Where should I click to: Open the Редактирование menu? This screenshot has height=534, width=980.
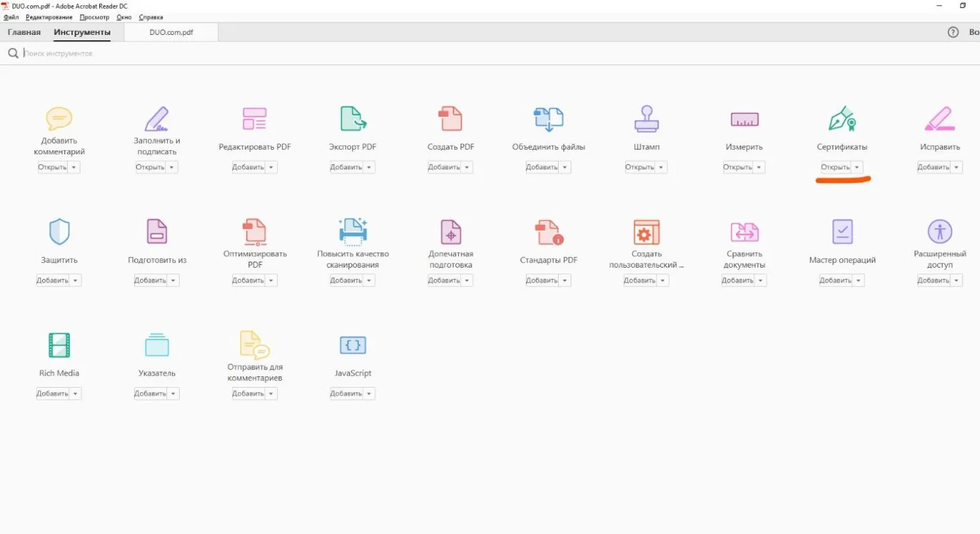pyautogui.click(x=49, y=17)
